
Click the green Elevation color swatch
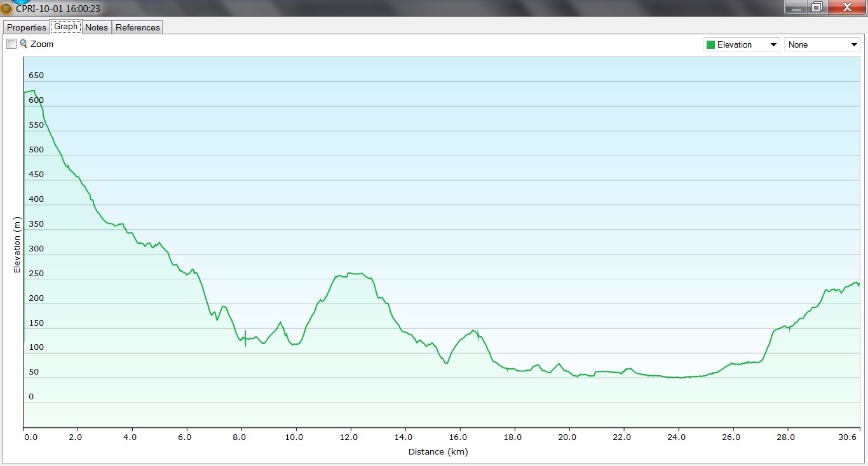[710, 45]
